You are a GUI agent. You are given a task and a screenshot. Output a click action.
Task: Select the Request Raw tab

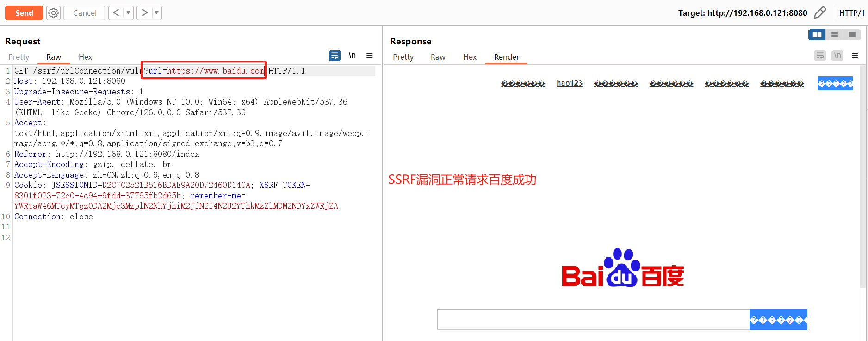54,57
